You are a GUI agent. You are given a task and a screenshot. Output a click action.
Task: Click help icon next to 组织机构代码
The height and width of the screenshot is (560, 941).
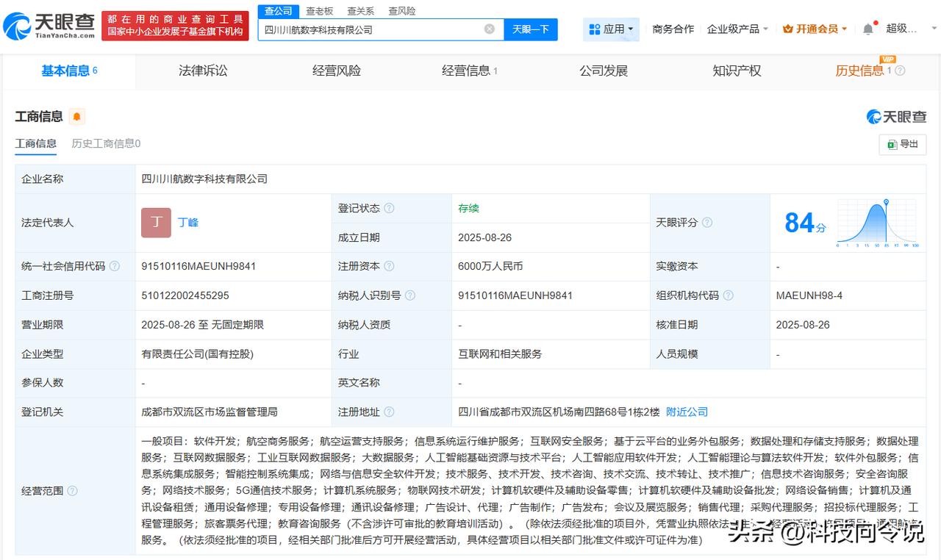[728, 295]
